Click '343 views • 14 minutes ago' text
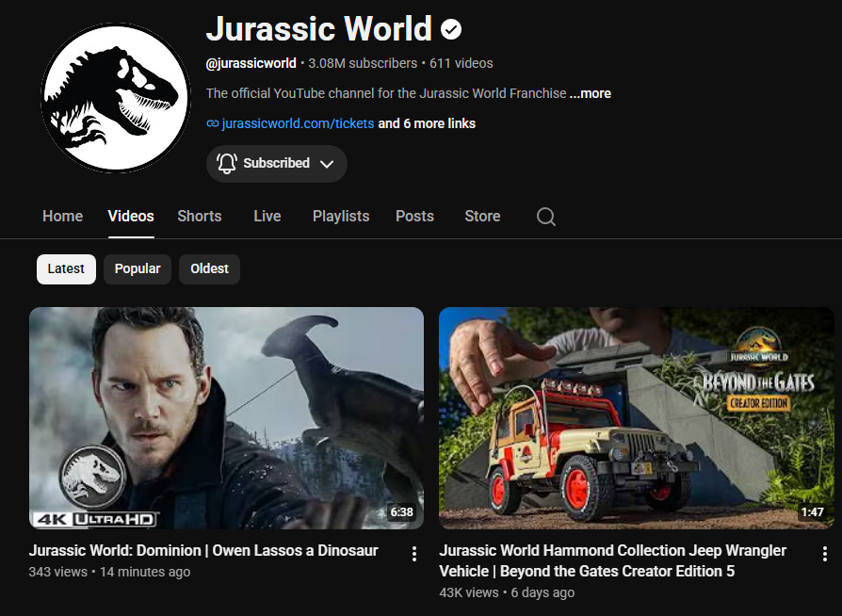 coord(109,572)
